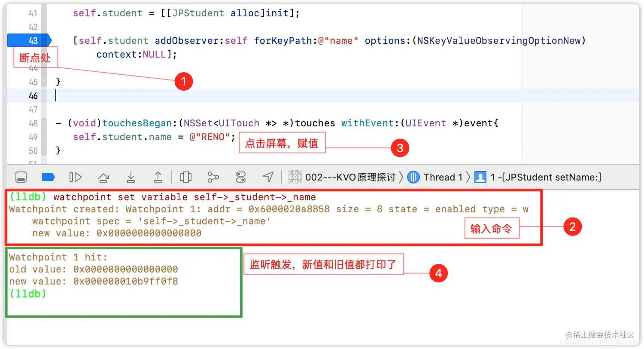Click 'Watchpoint 1 hit:' console line

(58, 257)
